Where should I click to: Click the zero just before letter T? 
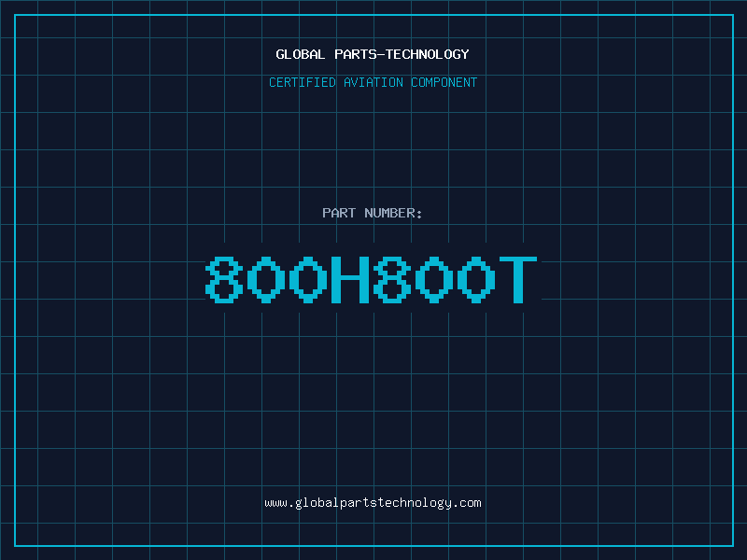pyautogui.click(x=477, y=279)
